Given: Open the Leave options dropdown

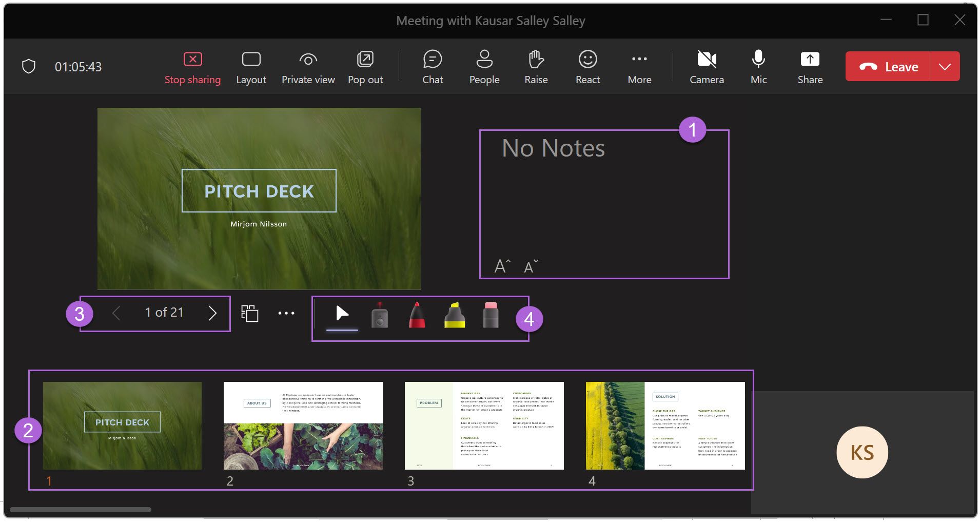Looking at the screenshot, I should pos(946,66).
